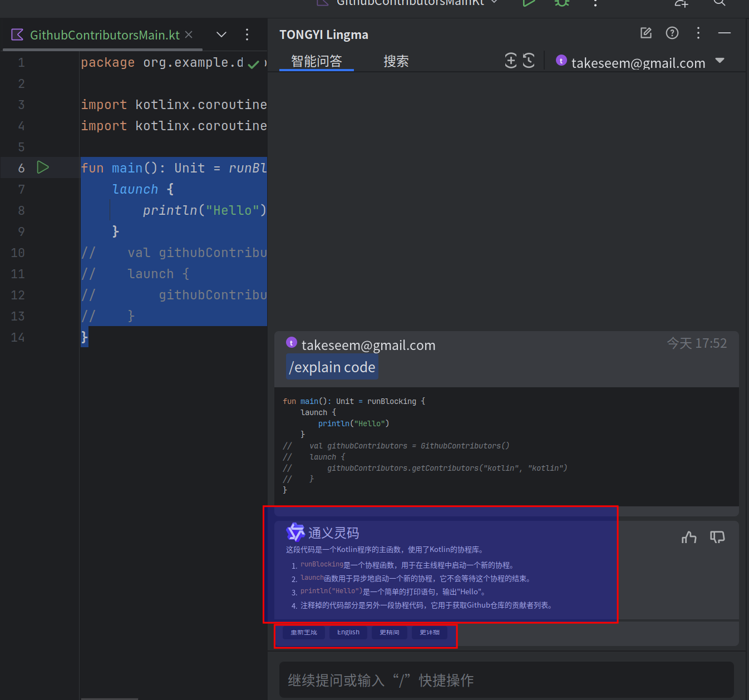Click line number 1 in gutter

click(x=21, y=62)
